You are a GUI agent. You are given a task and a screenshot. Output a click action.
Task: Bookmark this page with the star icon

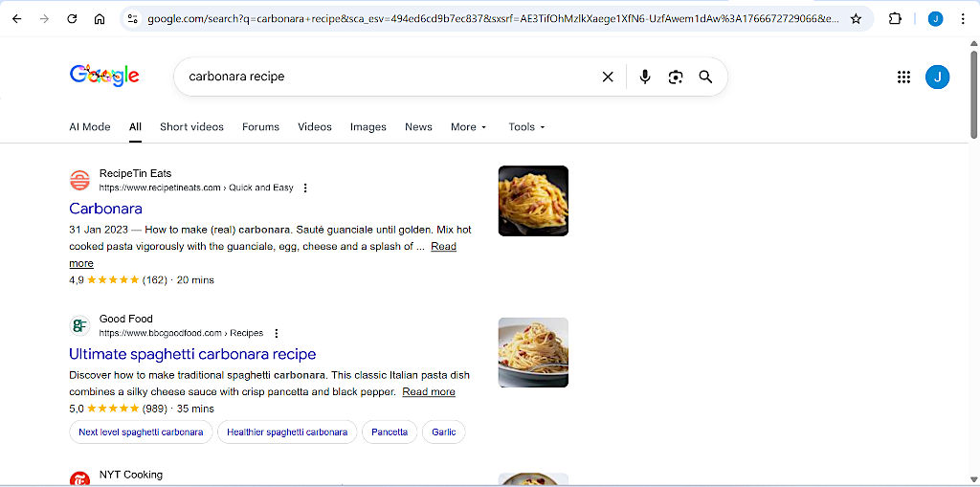pos(856,19)
